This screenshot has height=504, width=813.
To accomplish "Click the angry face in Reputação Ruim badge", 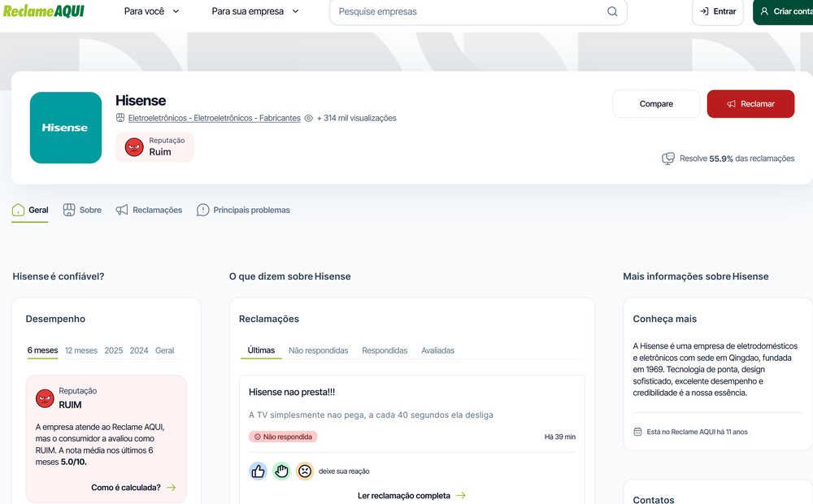I will (x=134, y=147).
